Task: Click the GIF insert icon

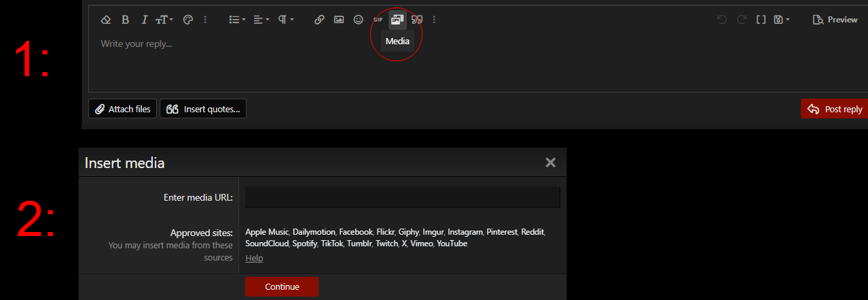Action: click(x=378, y=20)
